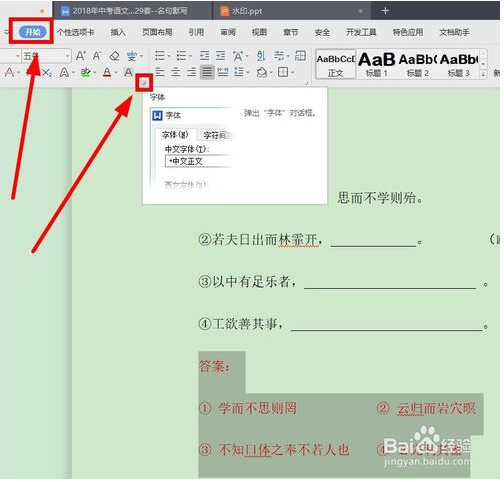Click the new tab plus button
Screen dimensions: 504x482
385,11
